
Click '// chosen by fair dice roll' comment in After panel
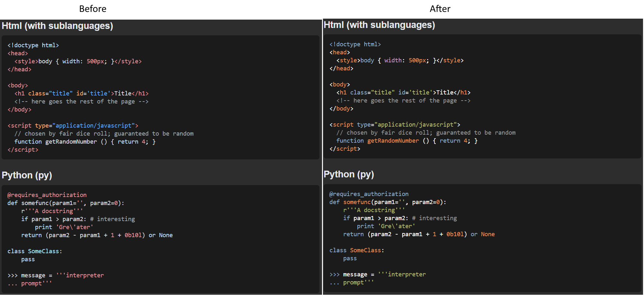tap(426, 133)
